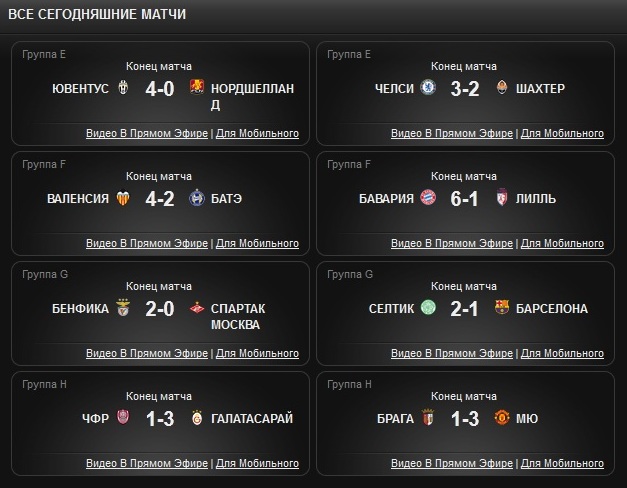The image size is (627, 488).
Task: Click the 2-1 score of Селтик–Барселона
Action: (464, 308)
